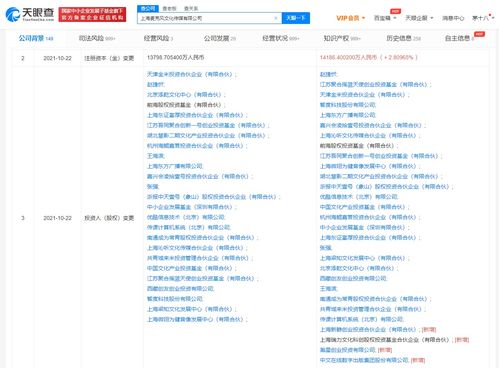Open 消息中心 in the header

(453, 18)
